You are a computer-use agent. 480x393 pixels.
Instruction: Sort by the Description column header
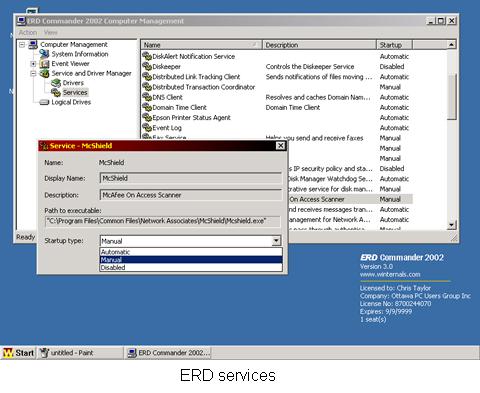[x=319, y=45]
